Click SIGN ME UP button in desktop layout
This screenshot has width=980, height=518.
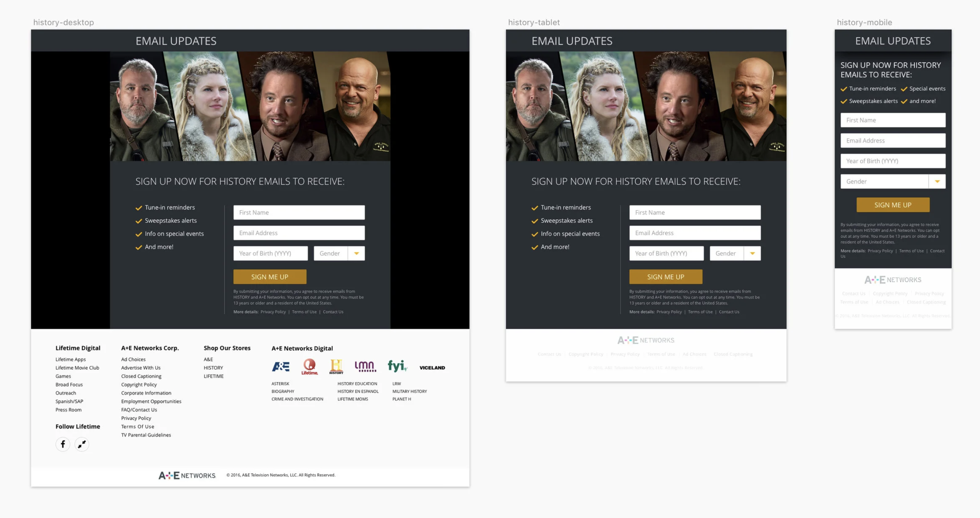click(x=270, y=277)
